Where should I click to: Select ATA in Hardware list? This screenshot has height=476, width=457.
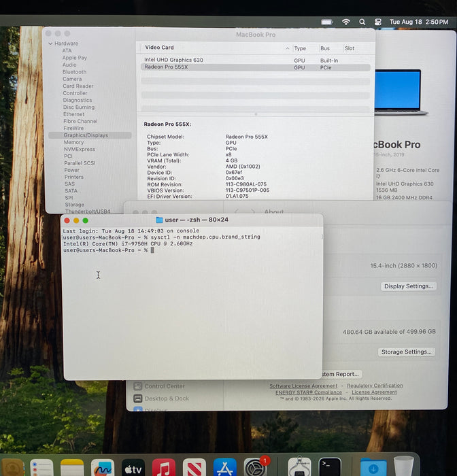(x=67, y=51)
